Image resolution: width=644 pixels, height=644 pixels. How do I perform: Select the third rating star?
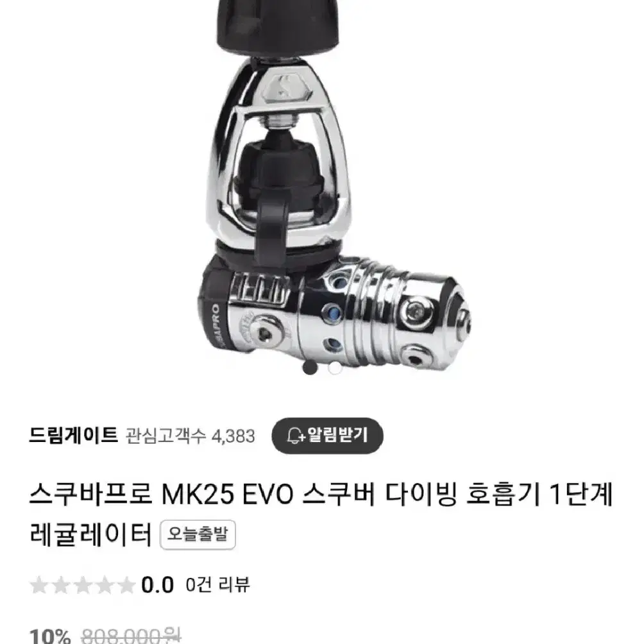(x=83, y=585)
